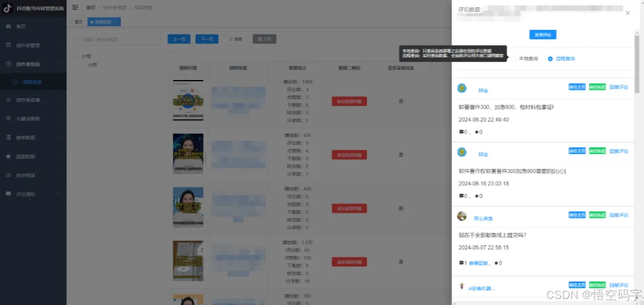The width and height of the screenshot is (644, 305).
Task: Select the 本地查询 radio option
Action: click(525, 58)
